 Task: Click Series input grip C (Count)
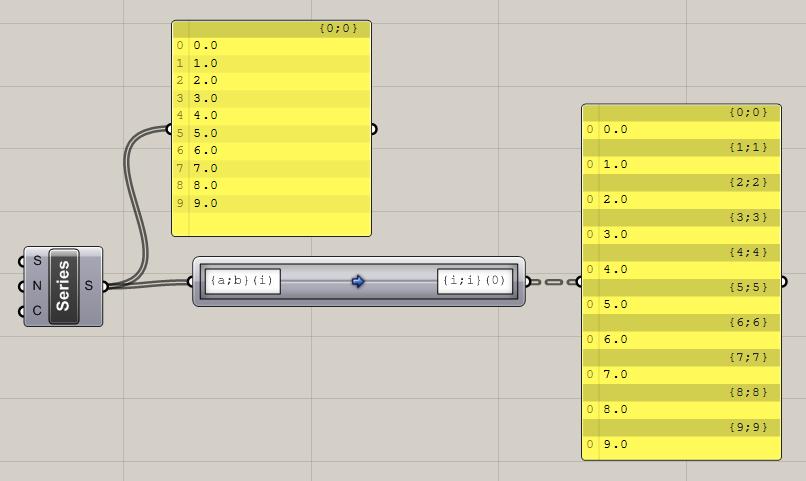click(x=21, y=311)
